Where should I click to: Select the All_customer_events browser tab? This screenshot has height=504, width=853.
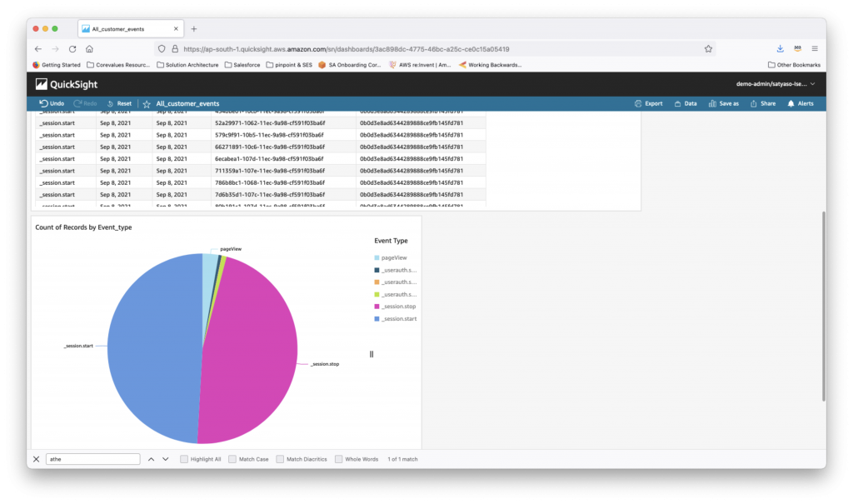click(x=131, y=29)
